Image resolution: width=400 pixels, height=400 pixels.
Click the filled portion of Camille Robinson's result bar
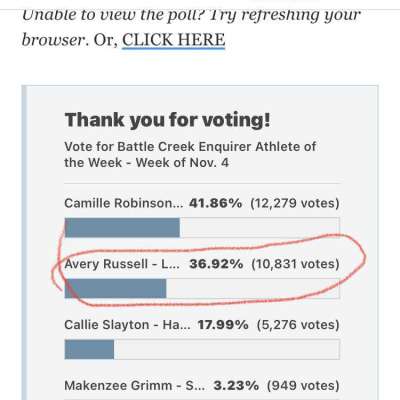coord(122,228)
